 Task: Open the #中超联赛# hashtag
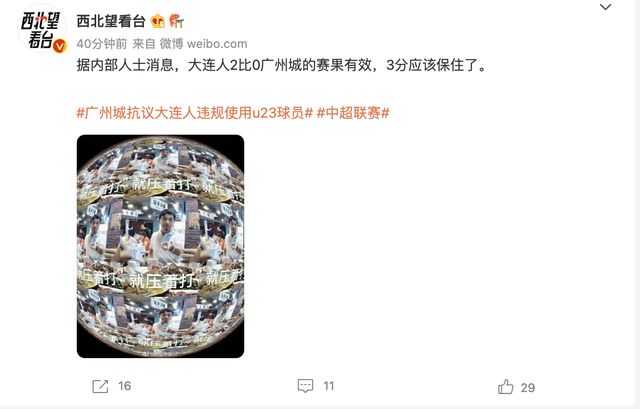[x=353, y=113]
